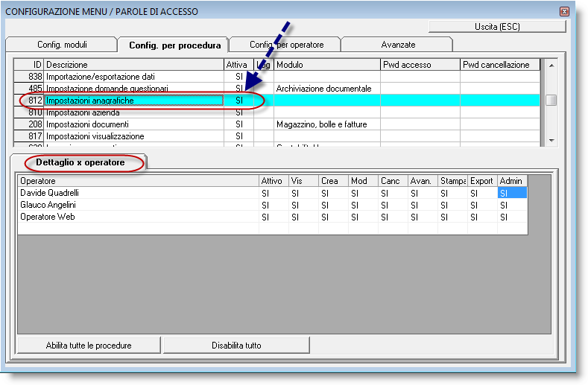Viewport: 588px width, 385px height.
Task: Sort by Descrizione column header
Action: pos(134,65)
